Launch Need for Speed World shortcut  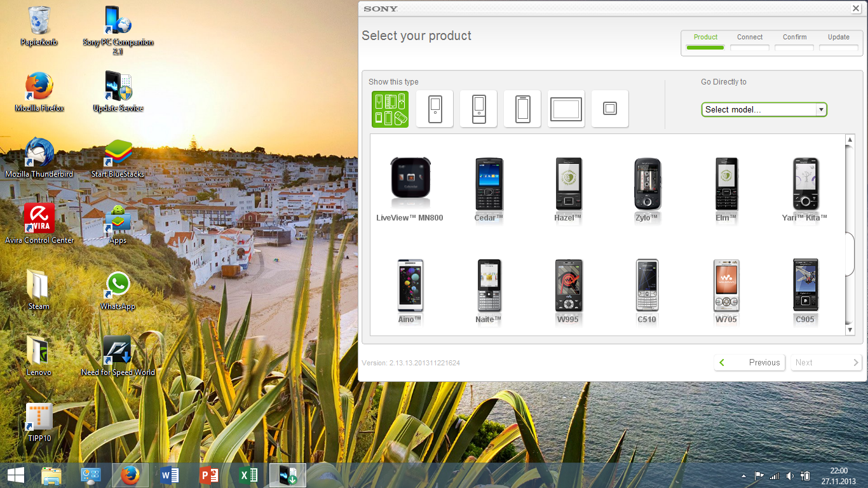point(118,356)
